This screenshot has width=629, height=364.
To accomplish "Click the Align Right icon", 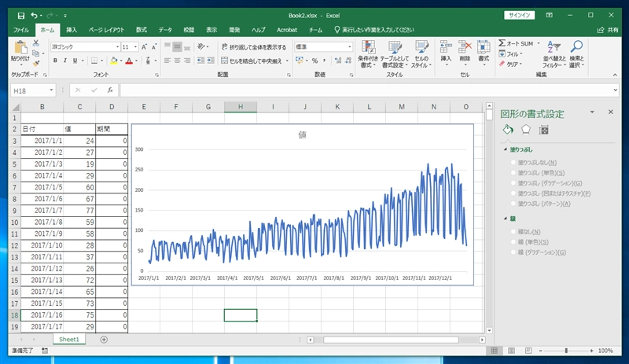I will pyautogui.click(x=187, y=61).
